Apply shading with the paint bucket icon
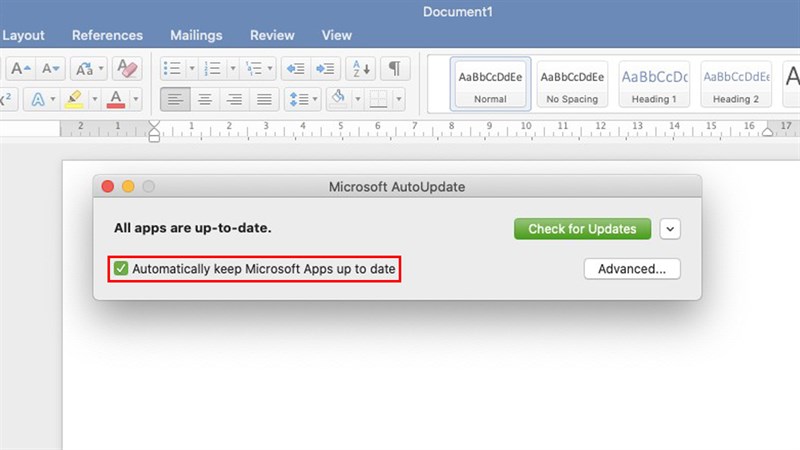Image resolution: width=800 pixels, height=450 pixels. [x=338, y=99]
